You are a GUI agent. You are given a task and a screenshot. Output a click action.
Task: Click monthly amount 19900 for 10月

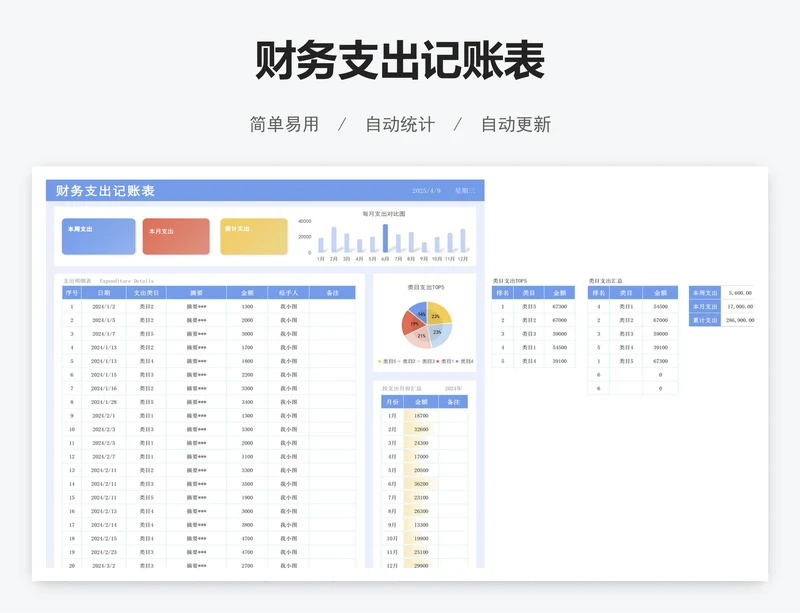(421, 538)
